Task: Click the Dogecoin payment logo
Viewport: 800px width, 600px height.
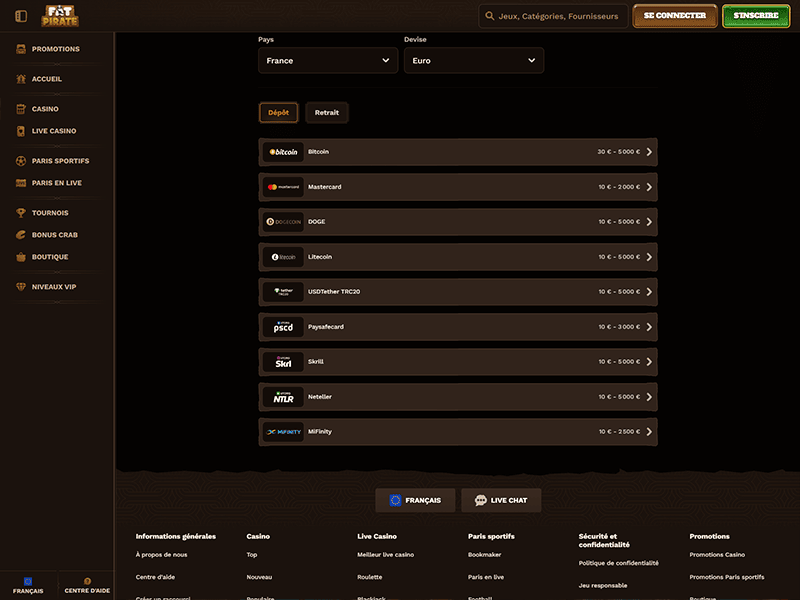Action: point(283,222)
